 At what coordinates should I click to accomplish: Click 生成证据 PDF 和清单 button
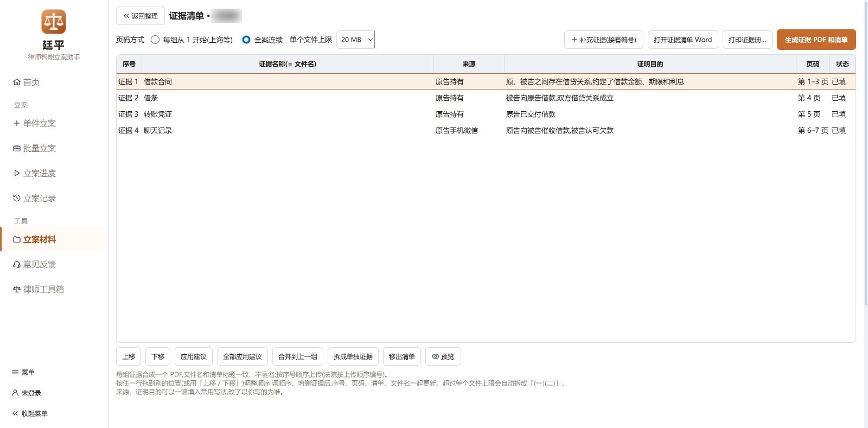pyautogui.click(x=816, y=40)
